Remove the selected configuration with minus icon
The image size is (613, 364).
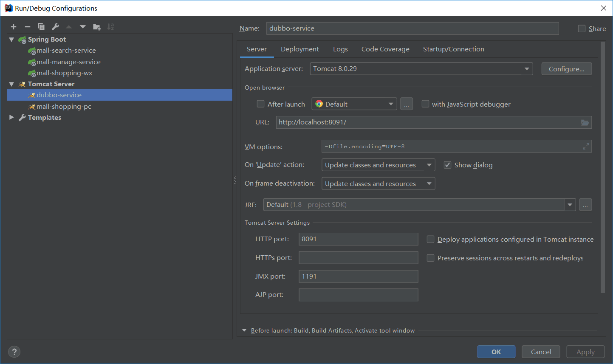point(28,27)
